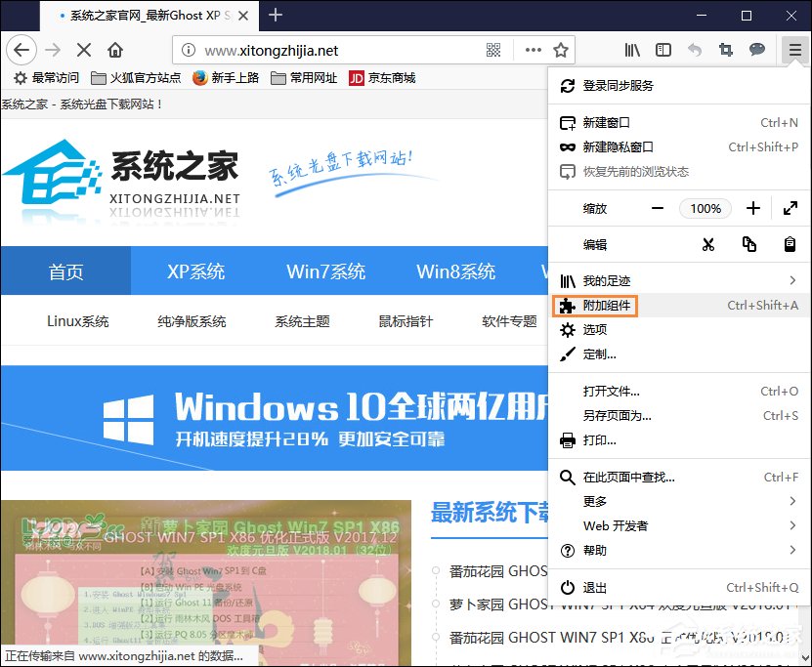
Task: Open the 京东商城 JD bookmark icon
Action: (x=356, y=77)
